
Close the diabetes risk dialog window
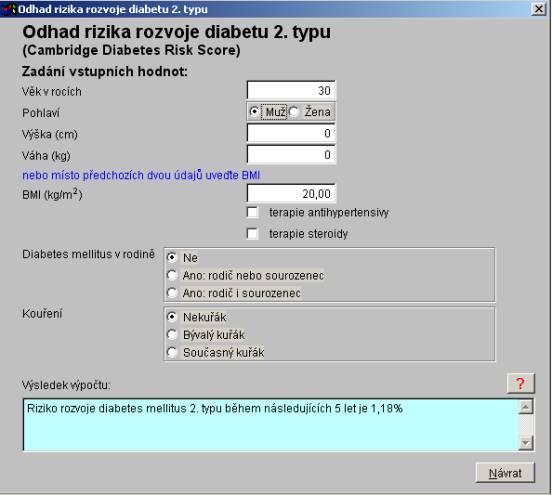click(538, 9)
